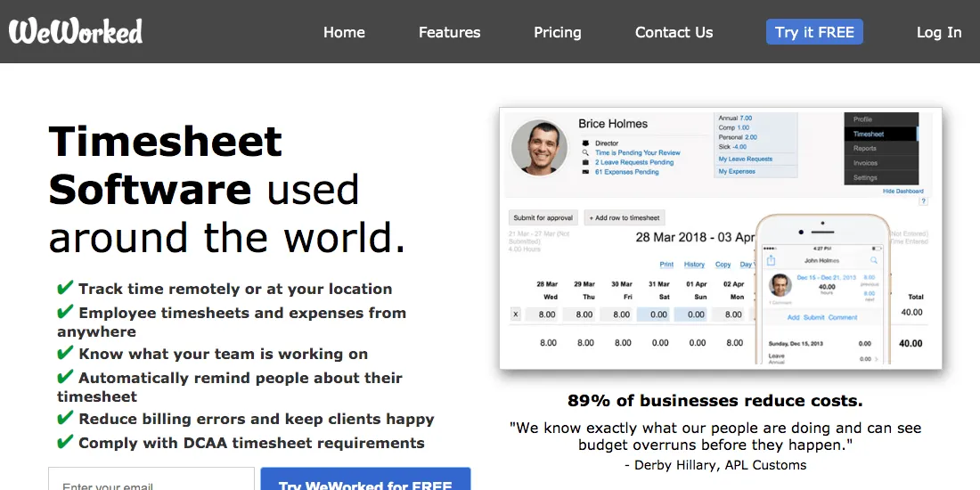Click green checkmark beside 'Employee timesheets'
The width and height of the screenshot is (980, 490).
(65, 312)
